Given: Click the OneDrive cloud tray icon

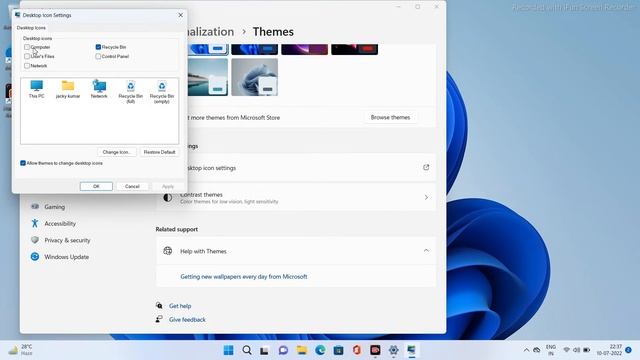Looking at the screenshot, I should coord(537,350).
